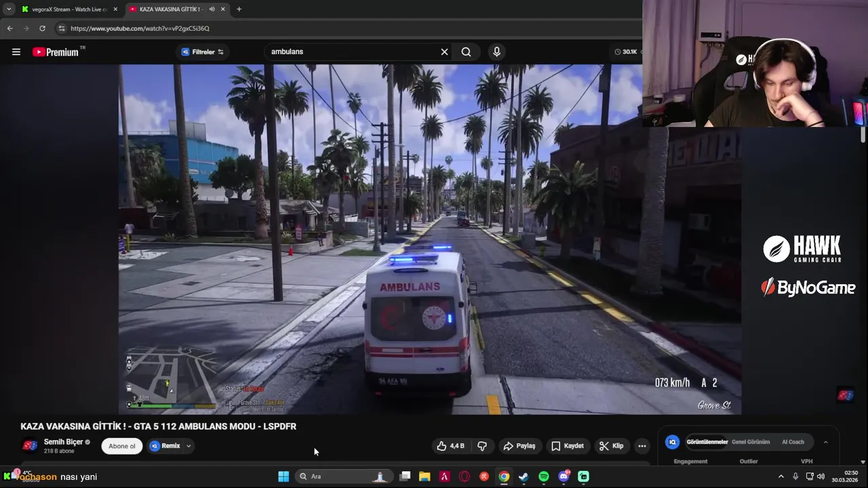
Task: Open Filtreler filter button
Action: tap(202, 52)
